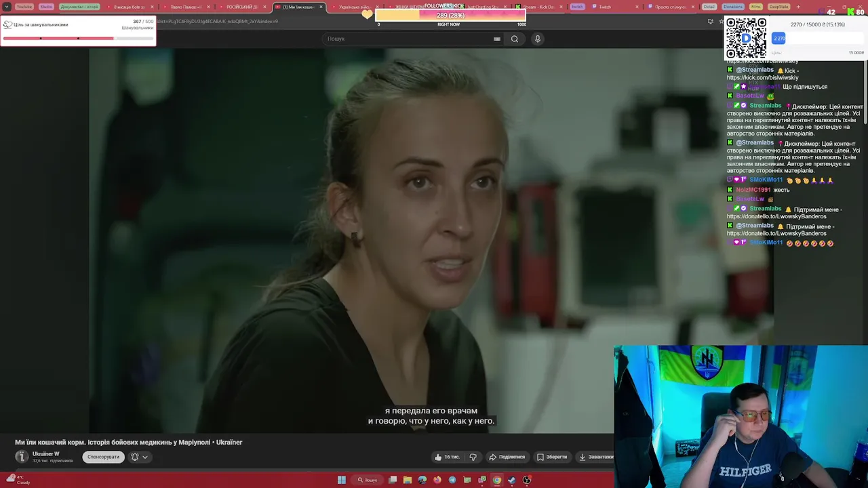Screen dimensions: 868x488
Task: Click the first 'SMoKiMo11' chat username
Action: click(x=766, y=180)
